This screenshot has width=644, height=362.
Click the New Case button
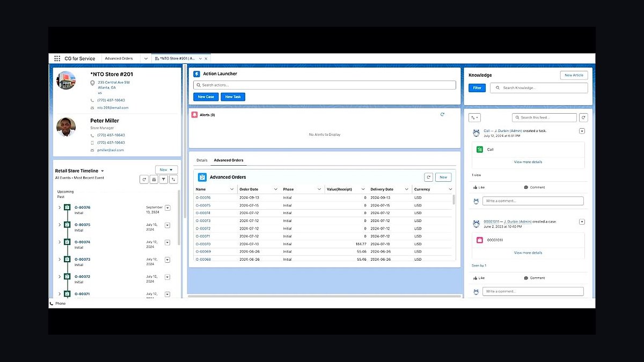tap(206, 97)
